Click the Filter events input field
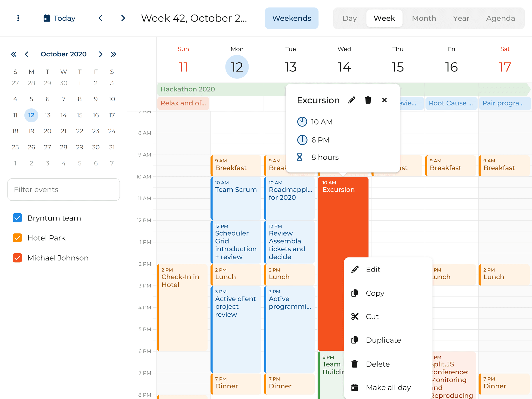Image resolution: width=532 pixels, height=399 pixels. pos(63,189)
